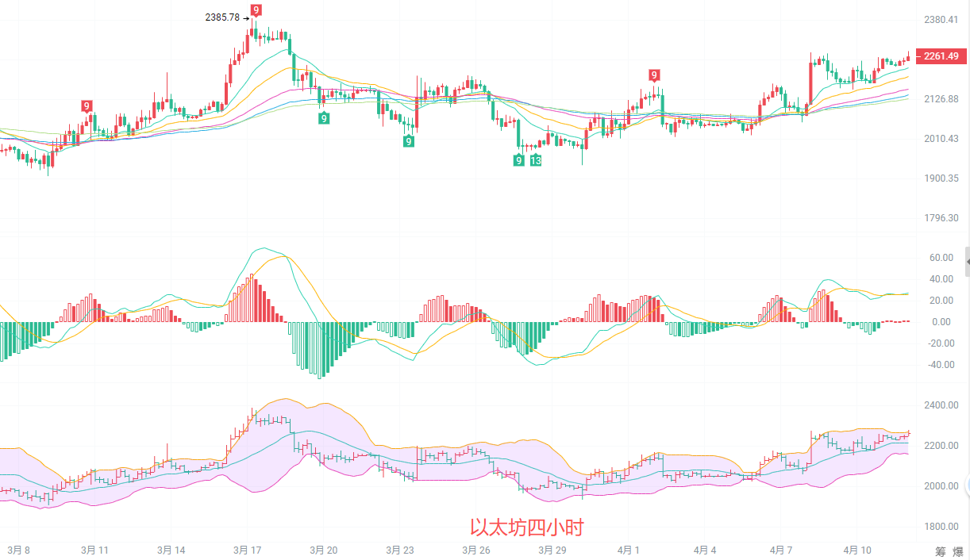970x560 pixels.
Task: Click the green 9 marker beside the 13
Action: click(519, 161)
